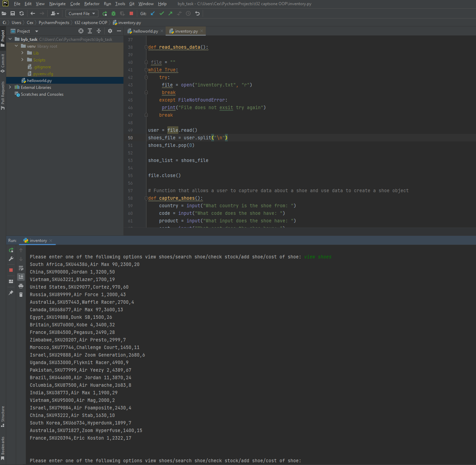This screenshot has width=476, height=465.
Task: Expand the Lib folder
Action: 23,53
